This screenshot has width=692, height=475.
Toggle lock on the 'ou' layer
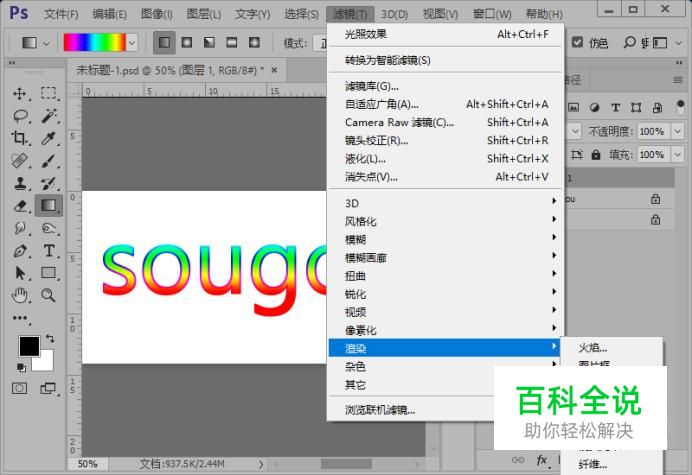656,199
